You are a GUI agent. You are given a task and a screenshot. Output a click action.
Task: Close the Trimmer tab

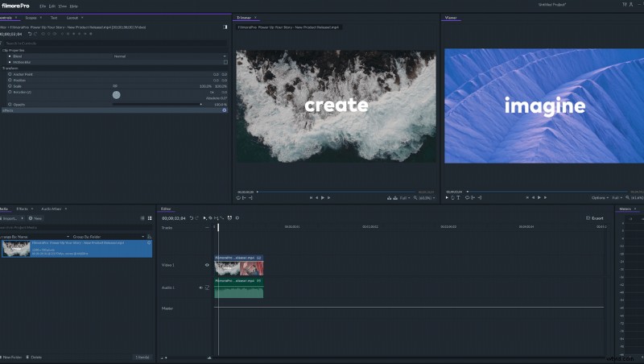(x=255, y=17)
